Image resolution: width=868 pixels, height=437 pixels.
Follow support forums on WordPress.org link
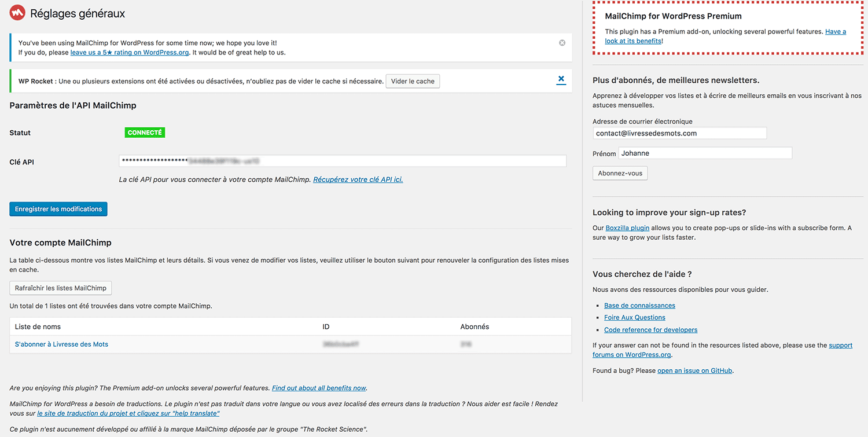coord(631,355)
